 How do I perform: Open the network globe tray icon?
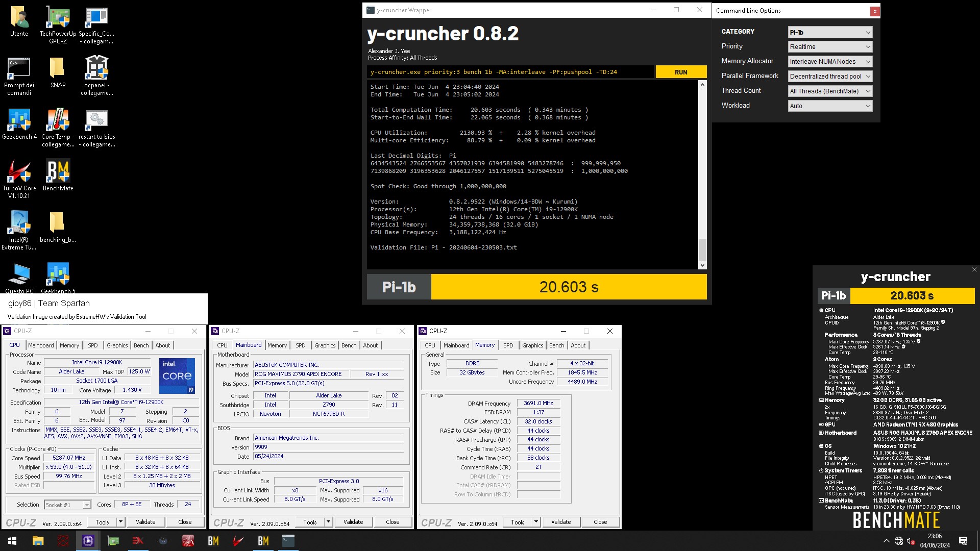coord(899,541)
